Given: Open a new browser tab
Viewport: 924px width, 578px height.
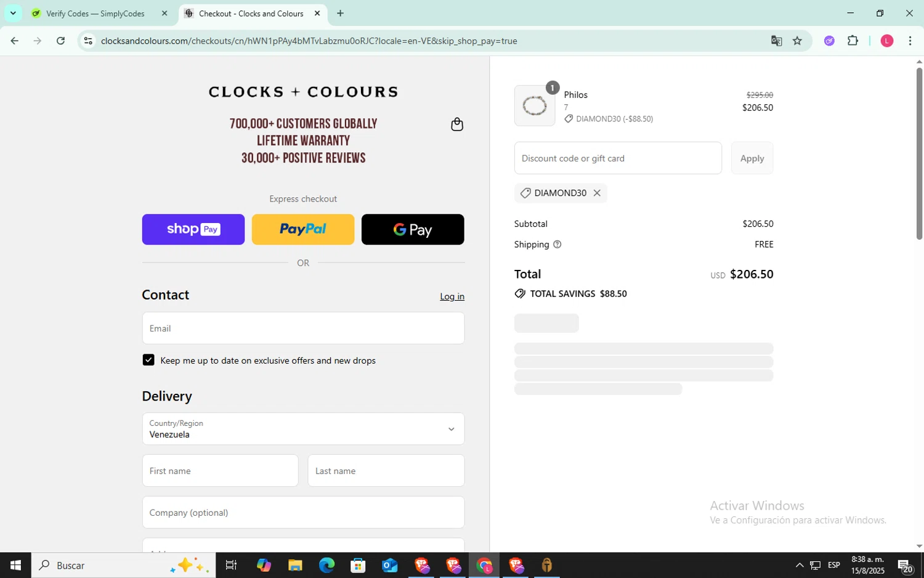Looking at the screenshot, I should [x=340, y=13].
